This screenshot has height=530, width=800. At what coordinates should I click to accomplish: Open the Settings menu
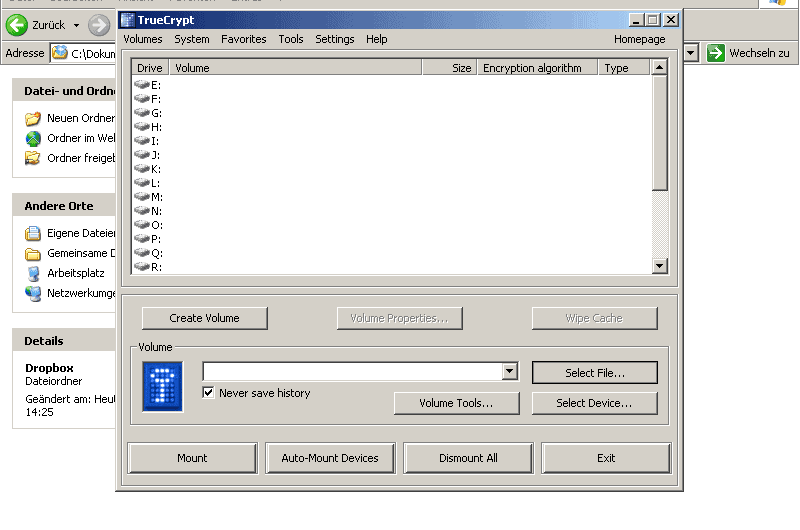(335, 39)
